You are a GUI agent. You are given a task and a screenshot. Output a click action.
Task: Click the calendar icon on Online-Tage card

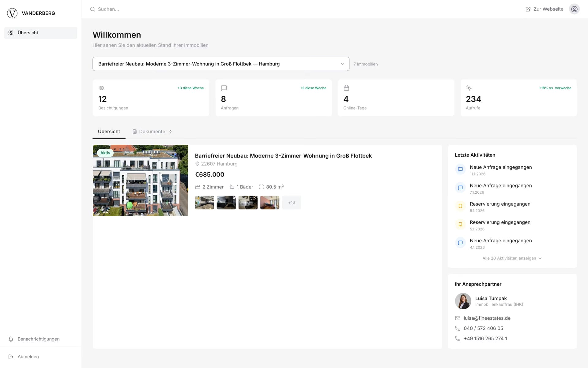pos(346,88)
